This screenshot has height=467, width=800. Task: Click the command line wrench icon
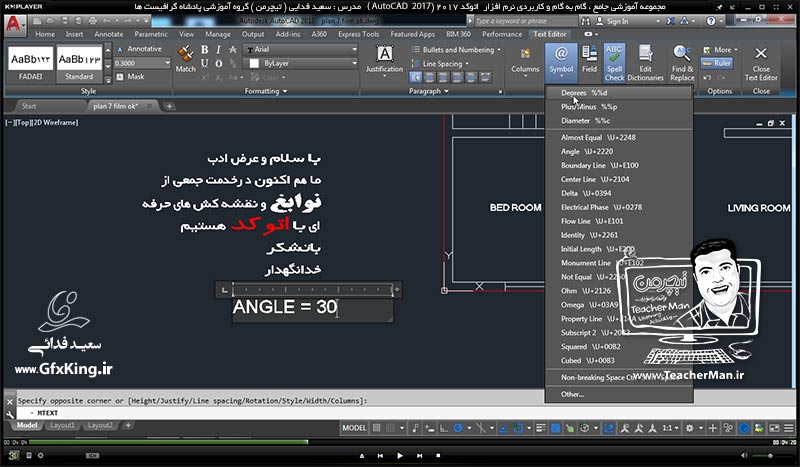pyautogui.click(x=10, y=413)
